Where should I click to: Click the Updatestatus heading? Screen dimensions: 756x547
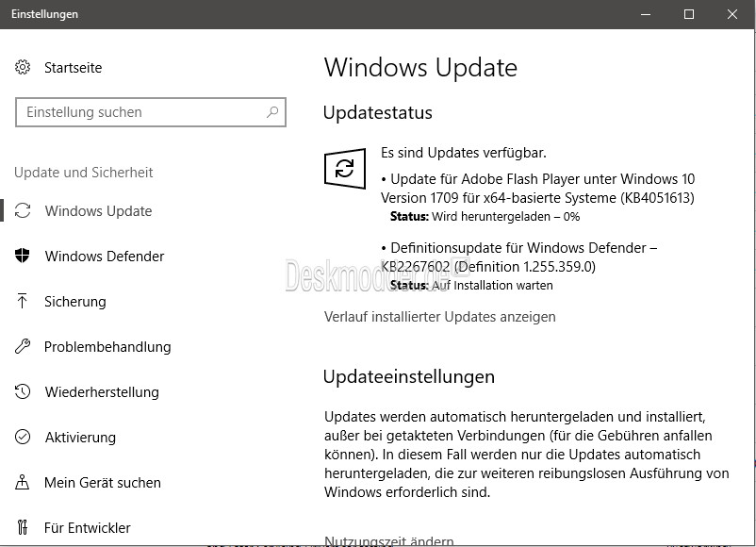coord(377,113)
